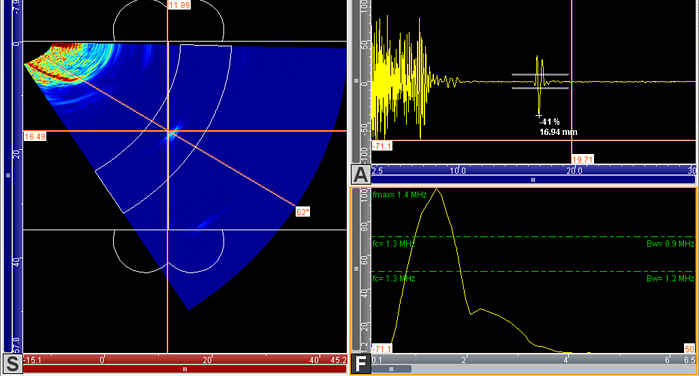The width and height of the screenshot is (699, 376).
Task: Click the upper fc= 1.3 MHz readout
Action: point(394,244)
